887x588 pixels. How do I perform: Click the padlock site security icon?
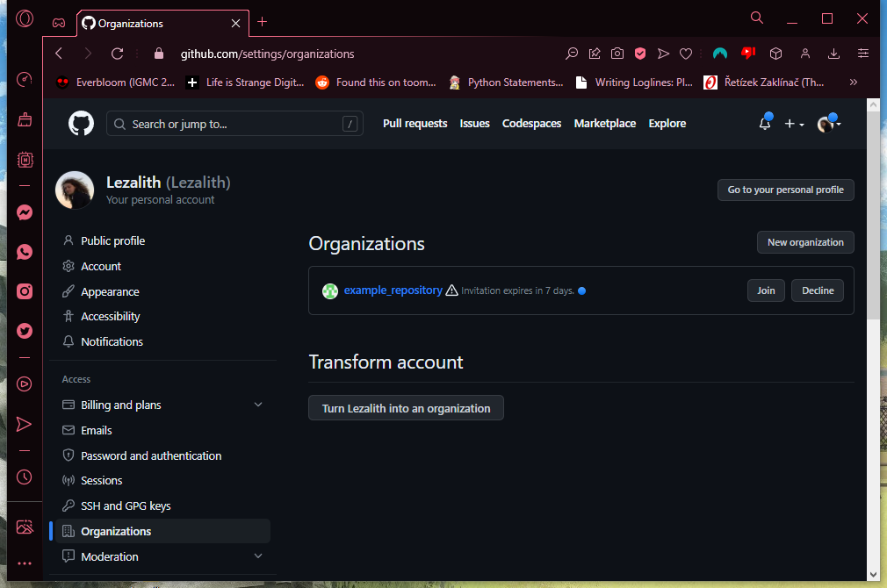click(x=159, y=54)
